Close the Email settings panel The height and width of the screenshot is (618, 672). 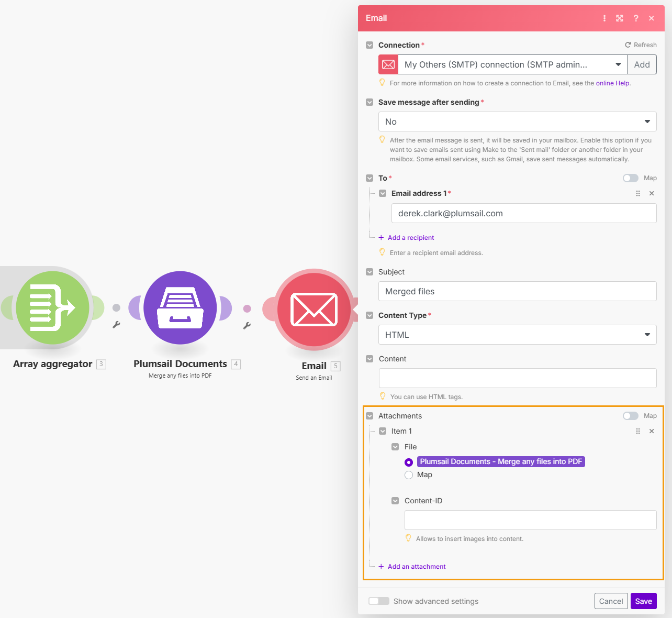coord(652,18)
